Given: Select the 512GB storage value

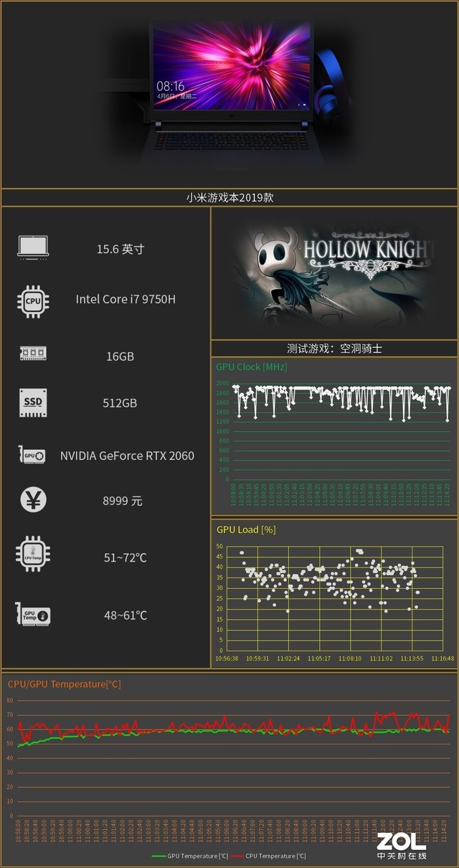Looking at the screenshot, I should (119, 402).
